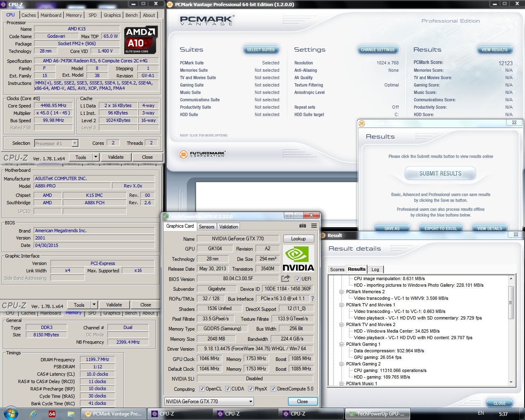Open the Scores tab in Result details
525x420 pixels.
pos(337,269)
